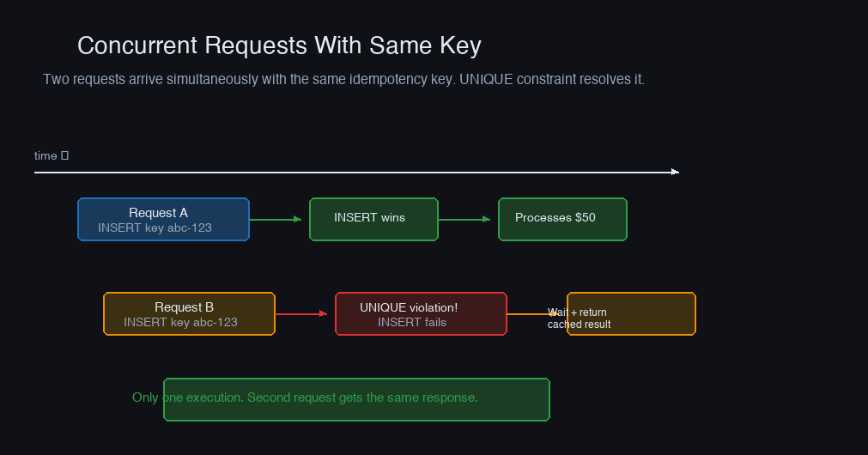The height and width of the screenshot is (455, 868).
Task: Select the Request B orange box
Action: coord(190,314)
